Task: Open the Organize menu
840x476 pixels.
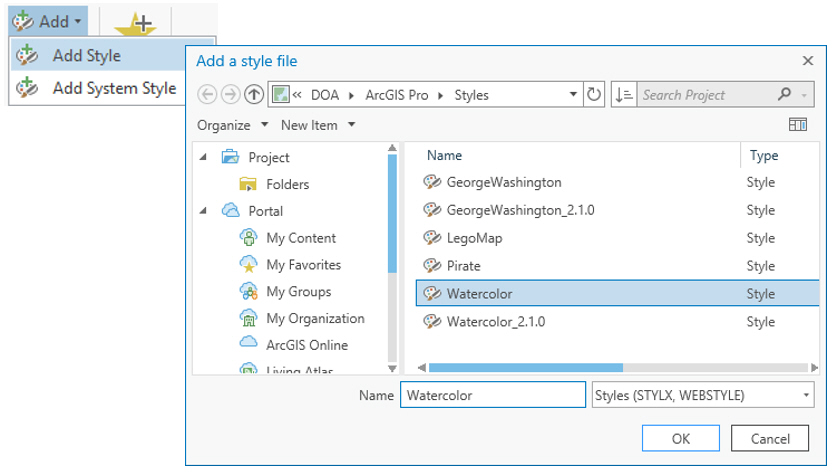Action: (x=232, y=125)
